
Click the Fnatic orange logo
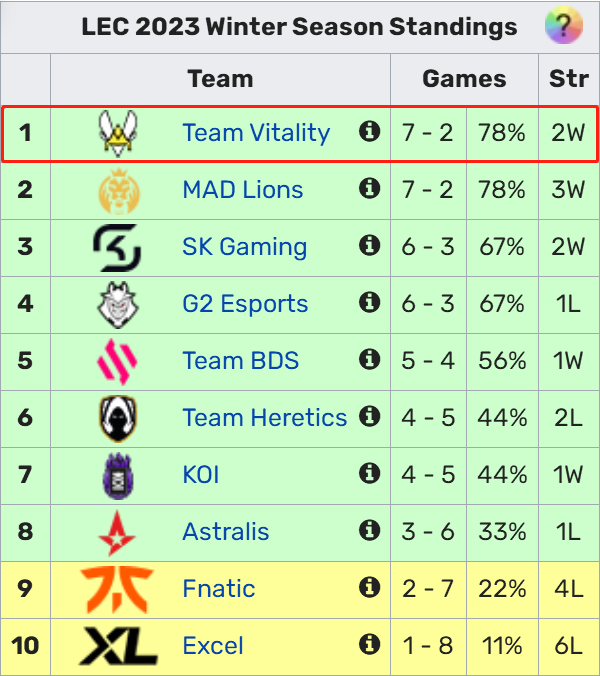(117, 590)
